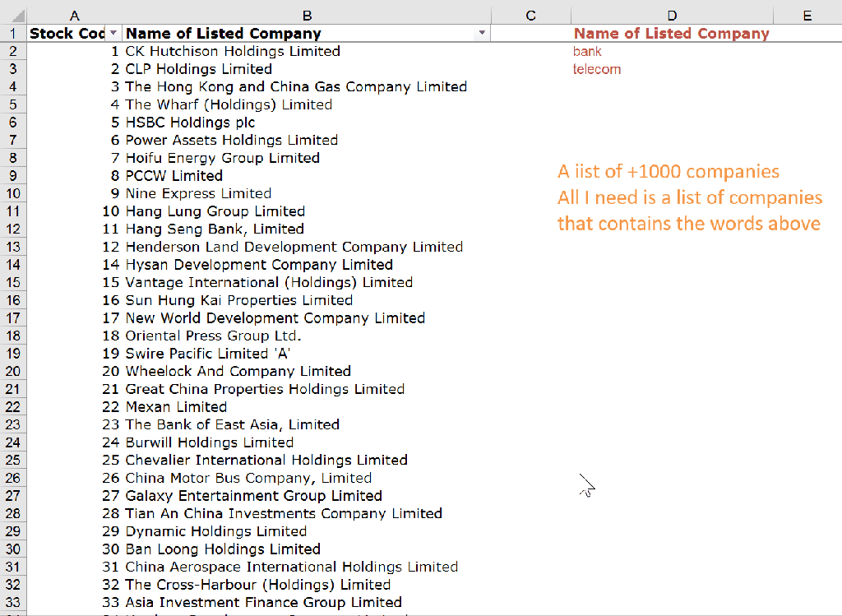Select row 1 header
Screen dimensions: 842x616
(12, 33)
